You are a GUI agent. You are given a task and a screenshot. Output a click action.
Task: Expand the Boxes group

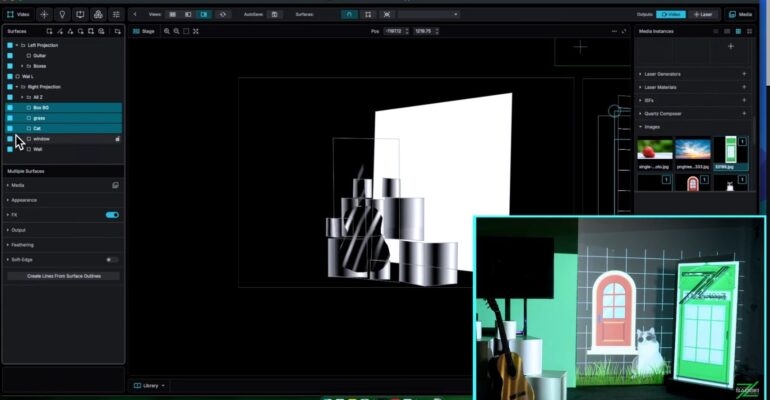point(22,66)
